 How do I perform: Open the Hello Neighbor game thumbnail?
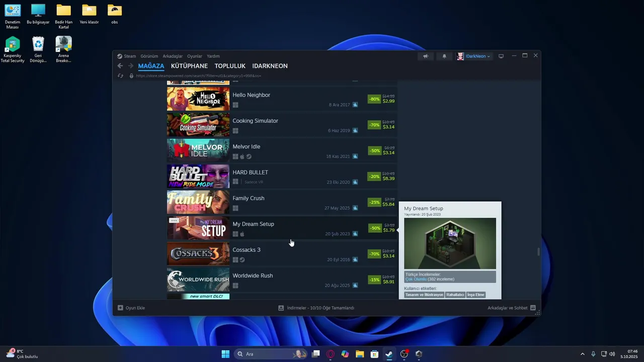(198, 99)
